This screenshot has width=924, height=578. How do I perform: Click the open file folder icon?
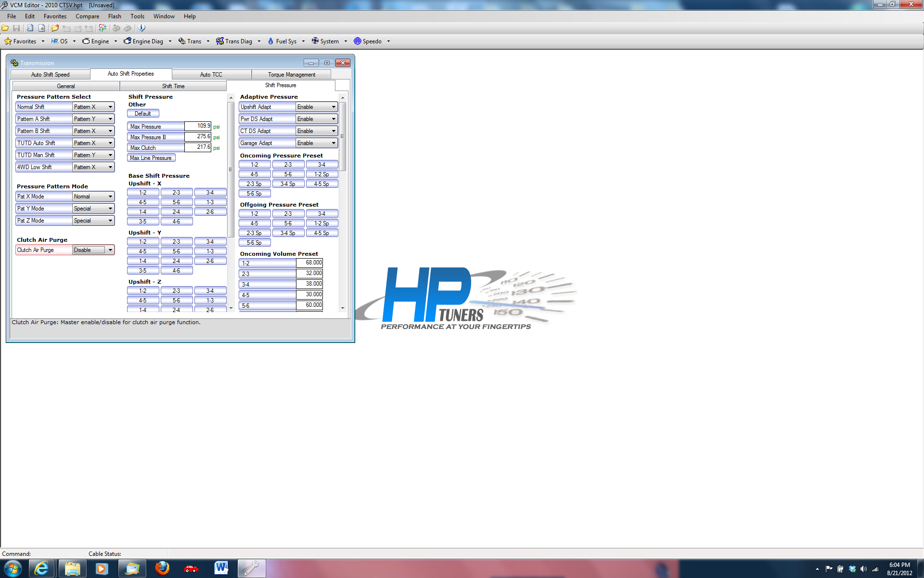point(5,28)
